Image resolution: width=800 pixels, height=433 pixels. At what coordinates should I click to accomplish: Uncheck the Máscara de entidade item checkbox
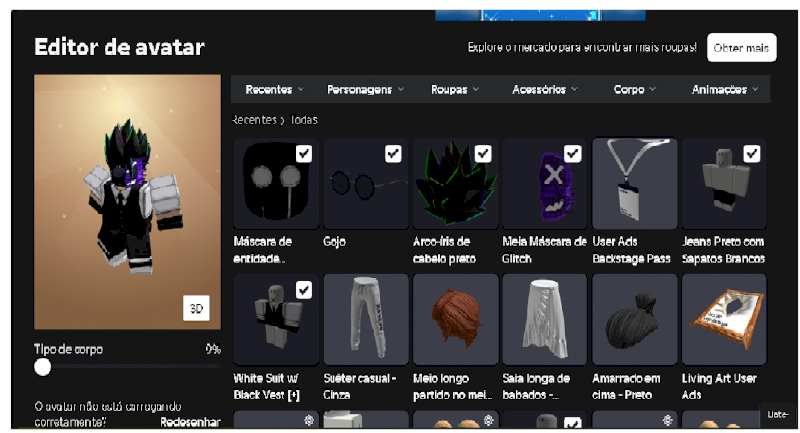304,153
